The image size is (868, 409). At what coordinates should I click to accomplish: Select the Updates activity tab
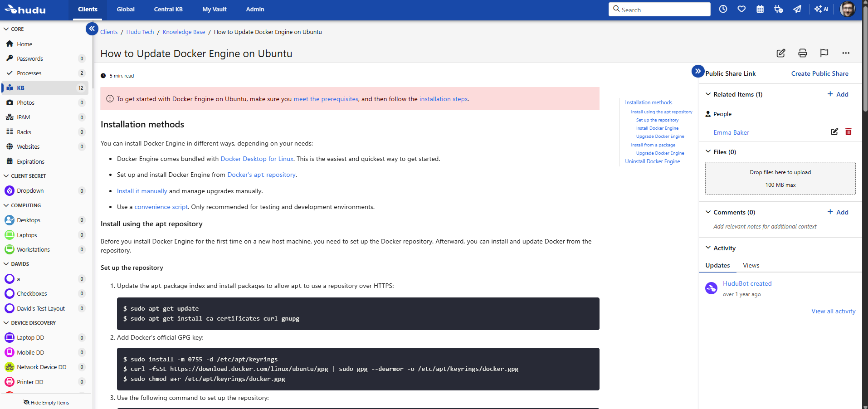coord(717,265)
